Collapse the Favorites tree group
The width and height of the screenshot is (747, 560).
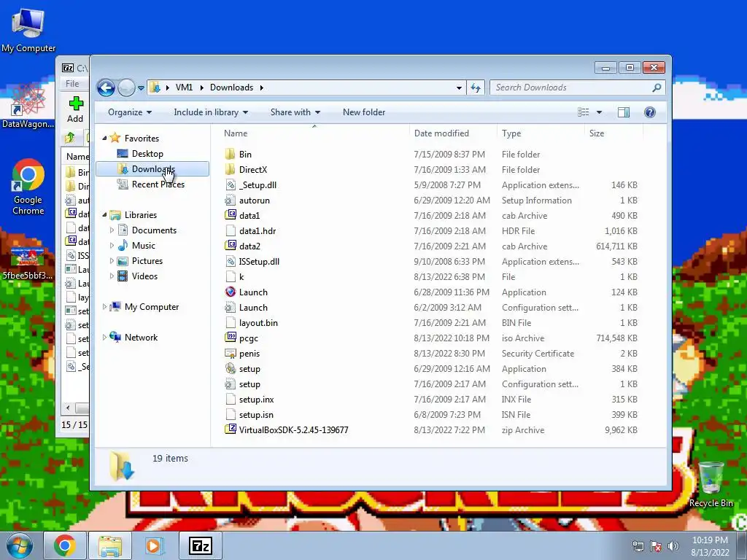tap(104, 138)
